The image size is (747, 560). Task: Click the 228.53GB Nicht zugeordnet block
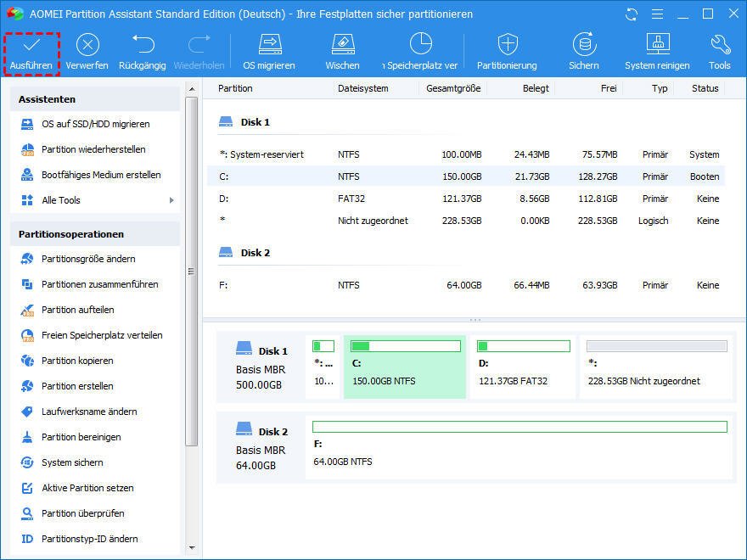tap(656, 367)
